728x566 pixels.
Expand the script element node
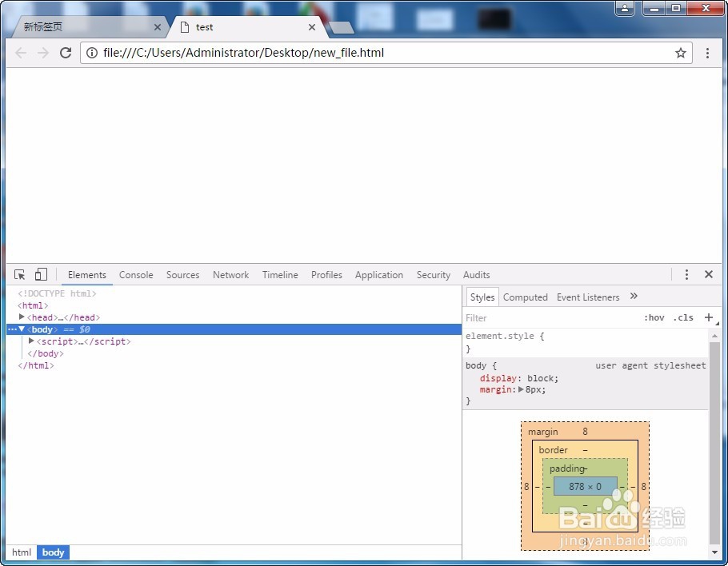click(x=31, y=341)
